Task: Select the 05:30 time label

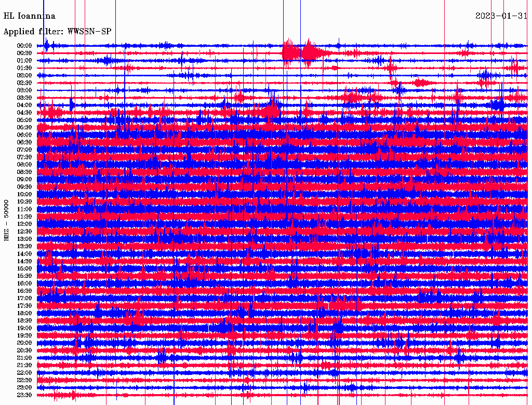Action: point(24,127)
